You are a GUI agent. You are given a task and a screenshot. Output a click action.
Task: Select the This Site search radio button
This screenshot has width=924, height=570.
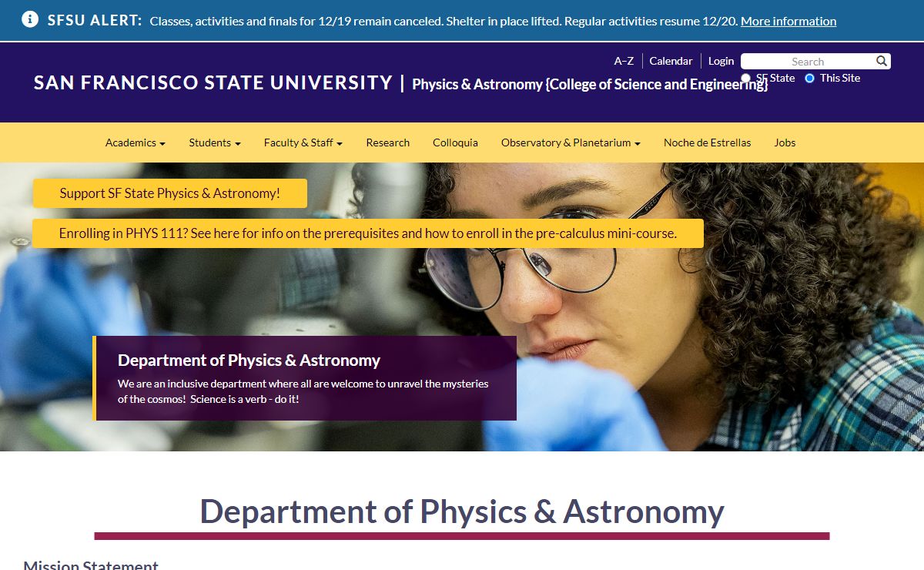pos(809,78)
